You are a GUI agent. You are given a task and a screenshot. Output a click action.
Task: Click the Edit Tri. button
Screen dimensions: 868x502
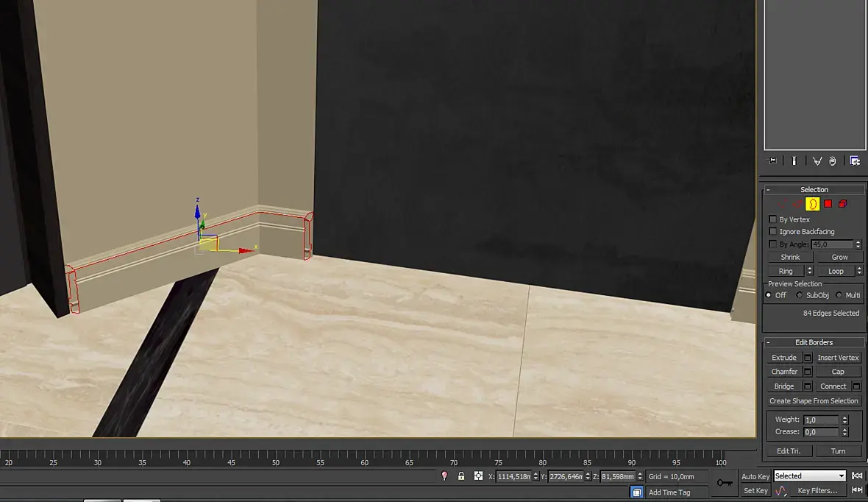click(x=789, y=451)
